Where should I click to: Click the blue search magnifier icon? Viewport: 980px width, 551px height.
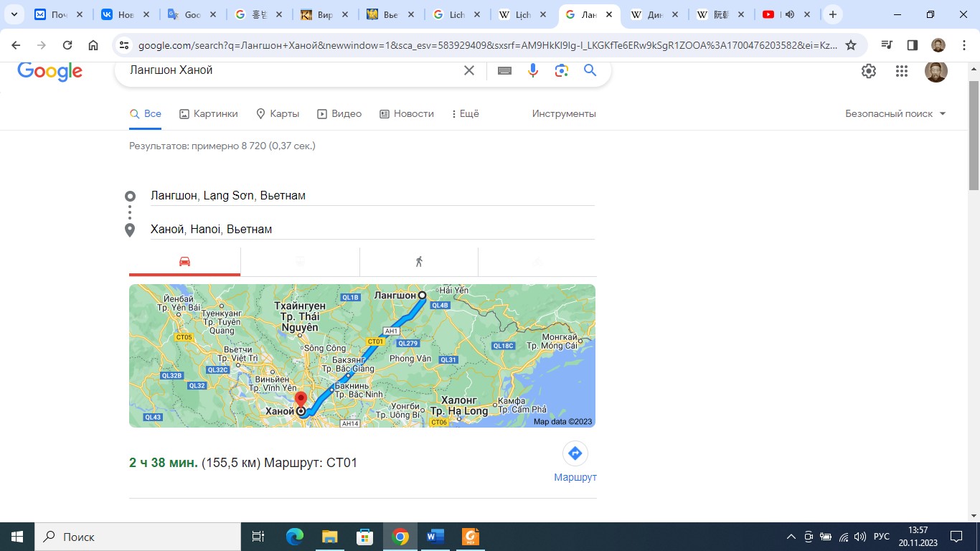[590, 70]
